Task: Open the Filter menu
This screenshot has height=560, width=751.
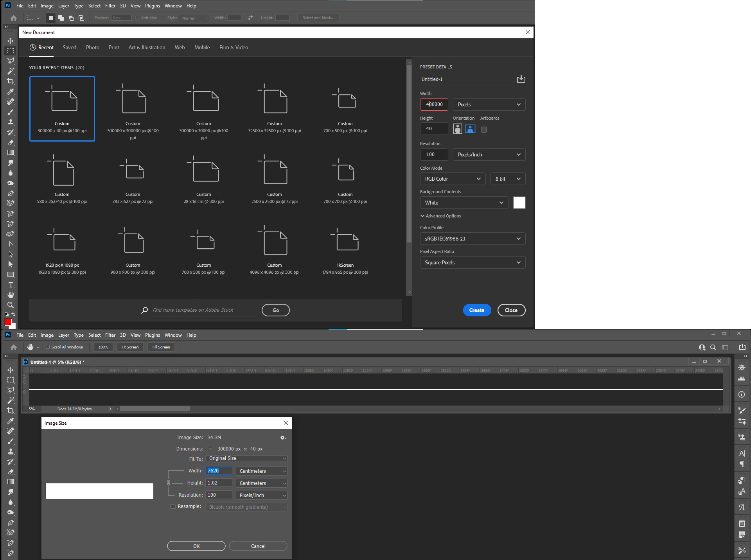Action: pyautogui.click(x=110, y=5)
